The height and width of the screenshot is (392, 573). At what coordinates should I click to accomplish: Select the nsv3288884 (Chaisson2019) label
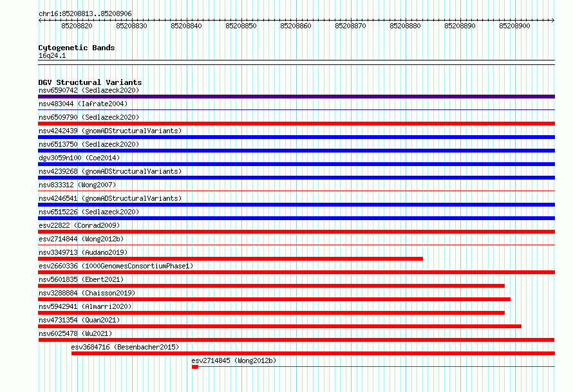(x=87, y=293)
